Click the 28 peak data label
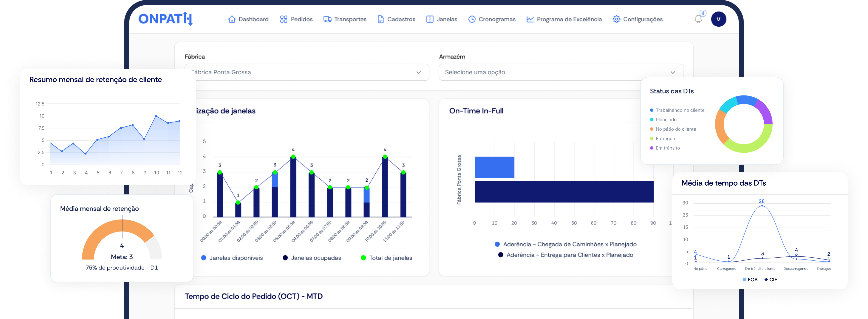Image resolution: width=868 pixels, height=319 pixels. pos(762,201)
